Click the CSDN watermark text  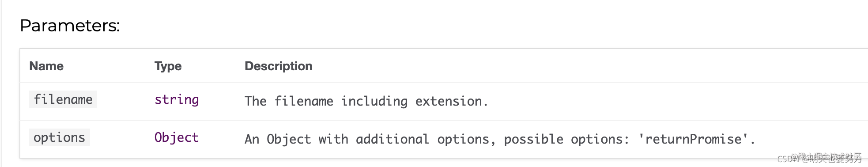(x=819, y=159)
